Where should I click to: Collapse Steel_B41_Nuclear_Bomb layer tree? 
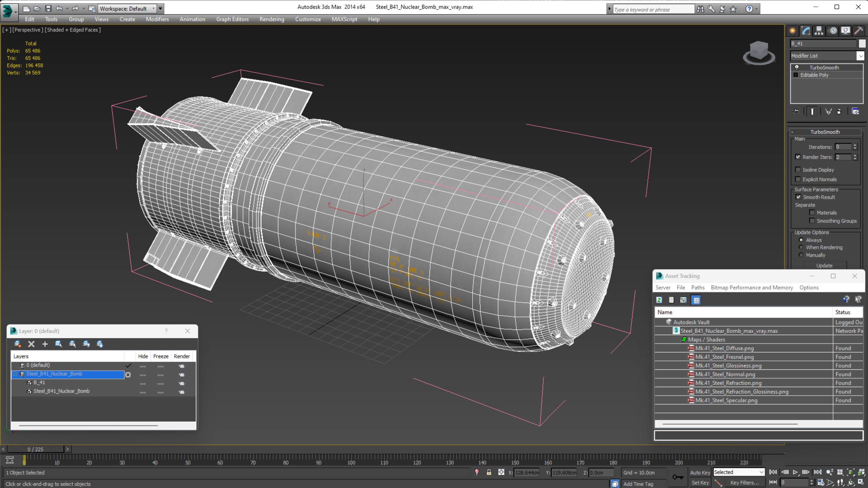click(15, 374)
